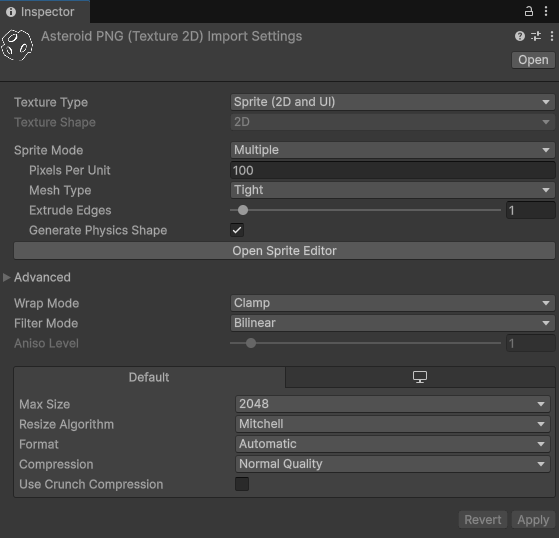Lock the Inspector panel
Image resolution: width=559 pixels, height=538 pixels.
point(529,11)
